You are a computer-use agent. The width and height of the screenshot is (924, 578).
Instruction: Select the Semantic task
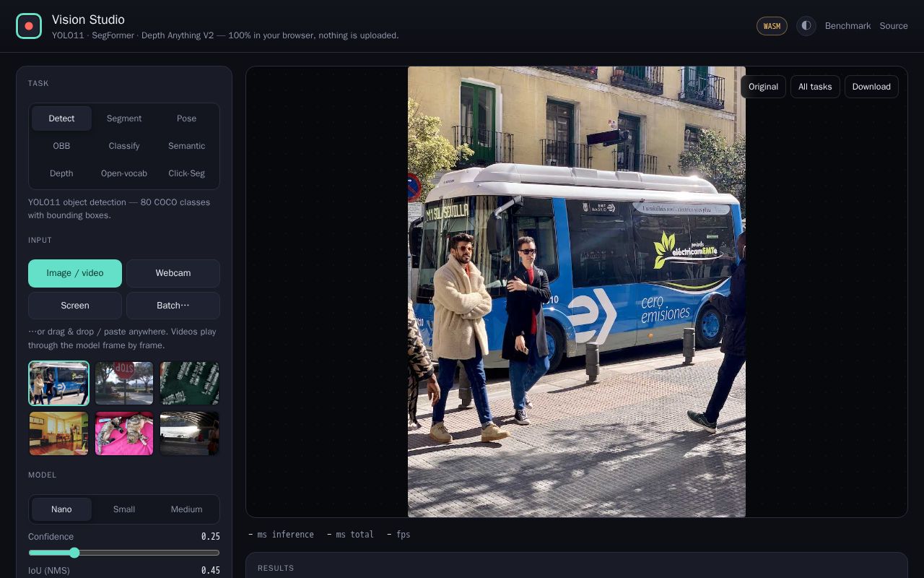186,146
